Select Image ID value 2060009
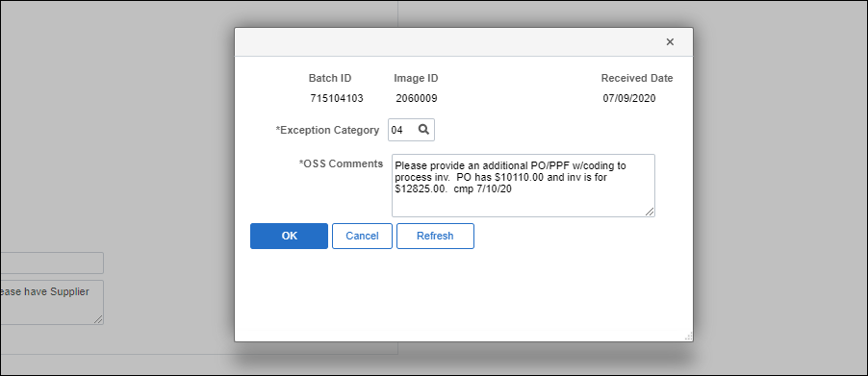The width and height of the screenshot is (868, 376). coord(417,99)
